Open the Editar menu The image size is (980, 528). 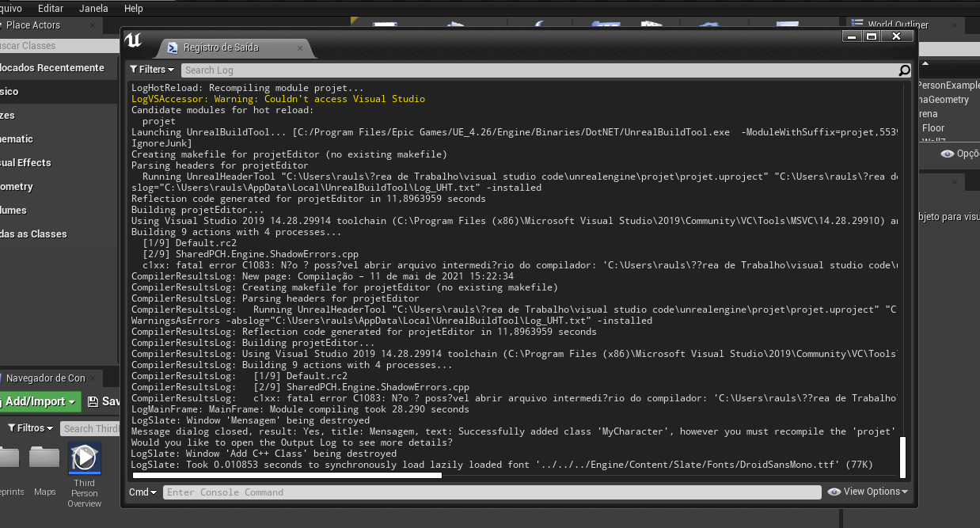[51, 8]
